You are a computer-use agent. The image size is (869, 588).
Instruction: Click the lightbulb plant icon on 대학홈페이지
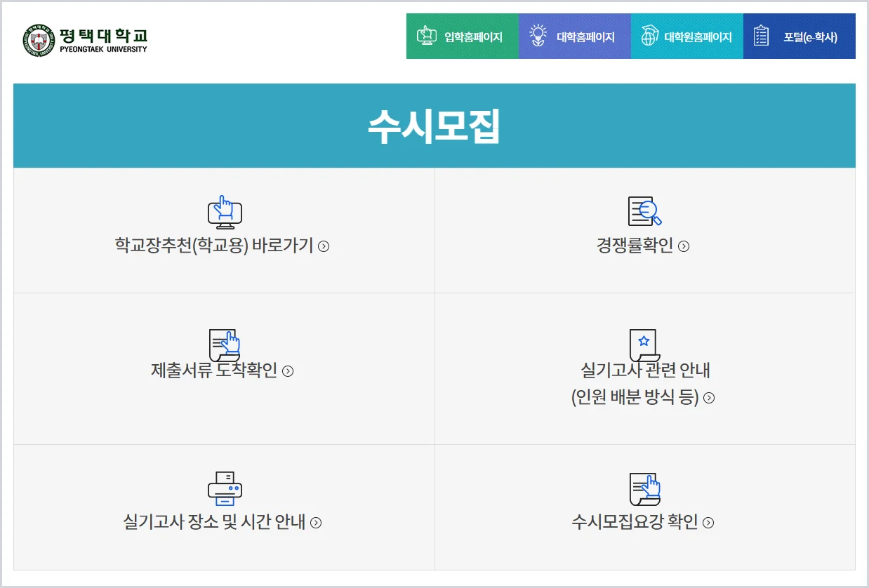point(538,36)
